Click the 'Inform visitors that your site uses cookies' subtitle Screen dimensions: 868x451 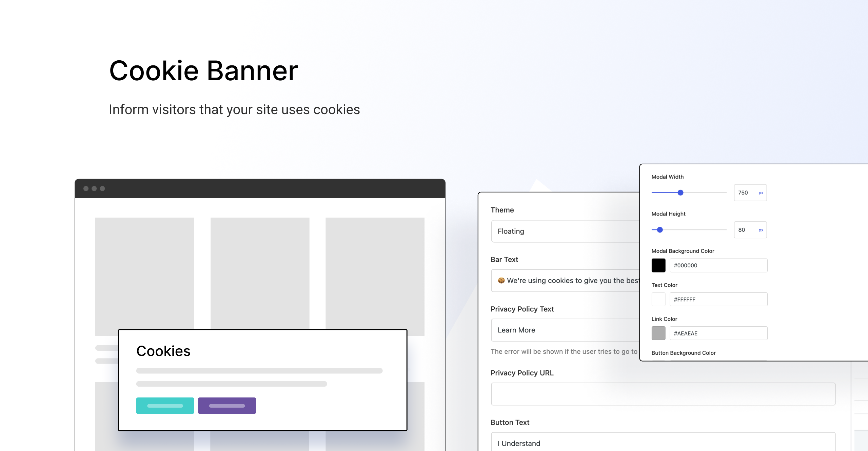pyautogui.click(x=234, y=110)
